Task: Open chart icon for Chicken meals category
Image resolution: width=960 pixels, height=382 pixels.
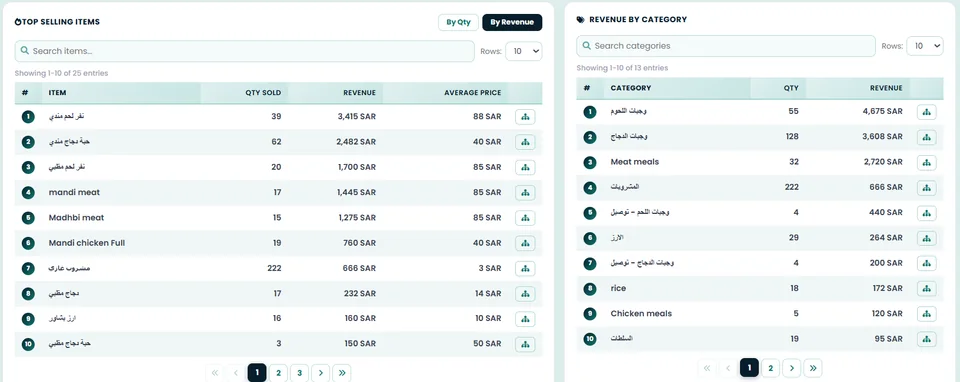Action: tap(926, 313)
